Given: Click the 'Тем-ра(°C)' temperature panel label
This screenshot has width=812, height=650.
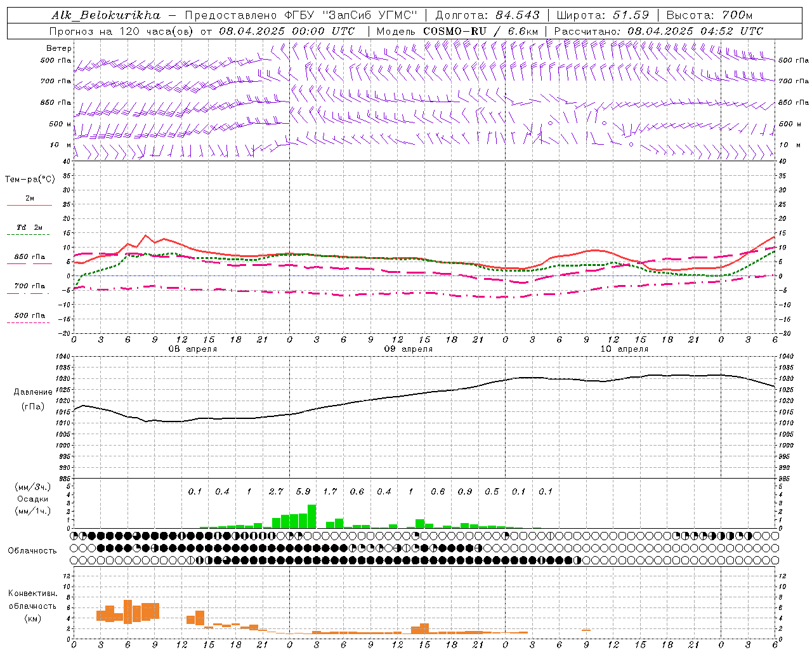Looking at the screenshot, I should 30,180.
